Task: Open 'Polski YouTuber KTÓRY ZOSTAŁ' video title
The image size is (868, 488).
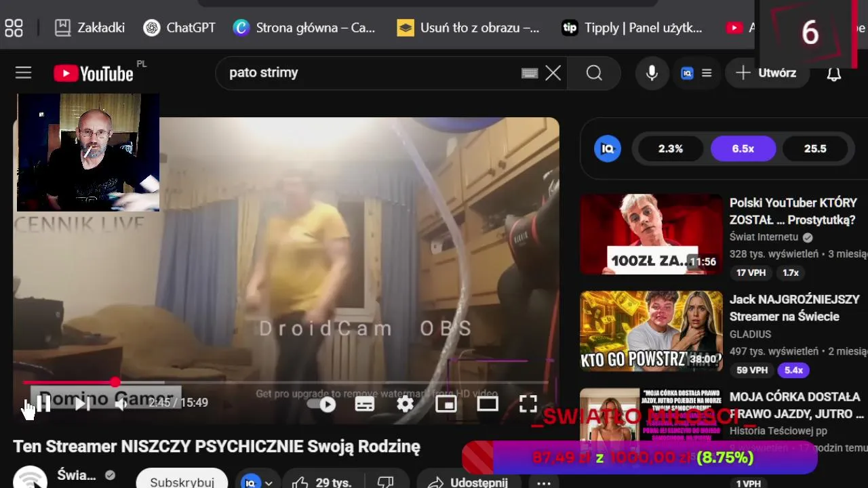Action: pyautogui.click(x=793, y=211)
